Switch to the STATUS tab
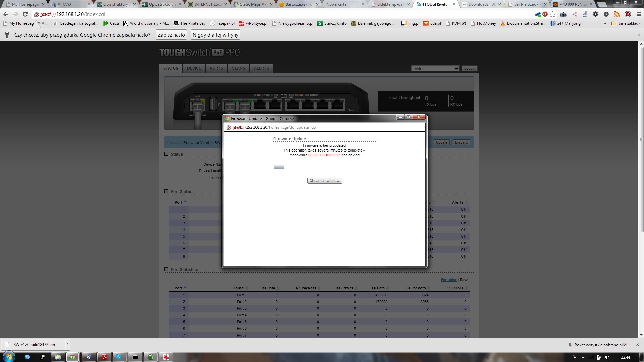The height and width of the screenshot is (362, 644). coord(171,68)
